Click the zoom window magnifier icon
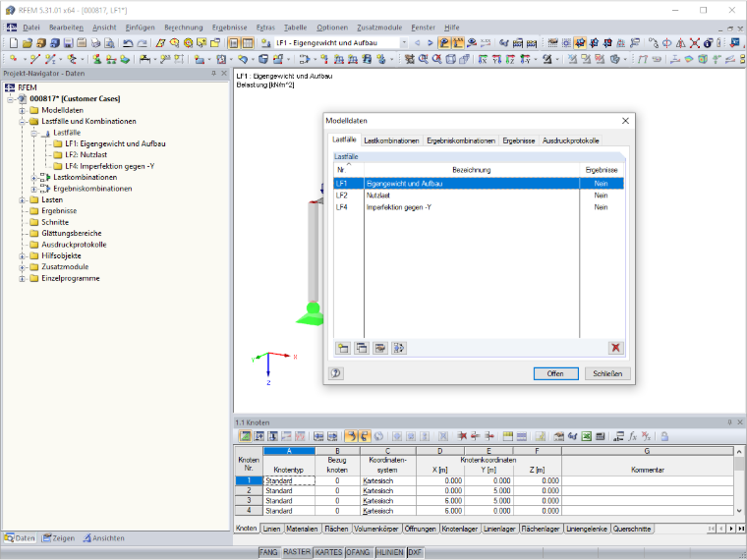Image resolution: width=747 pixels, height=560 pixels. coord(423,59)
